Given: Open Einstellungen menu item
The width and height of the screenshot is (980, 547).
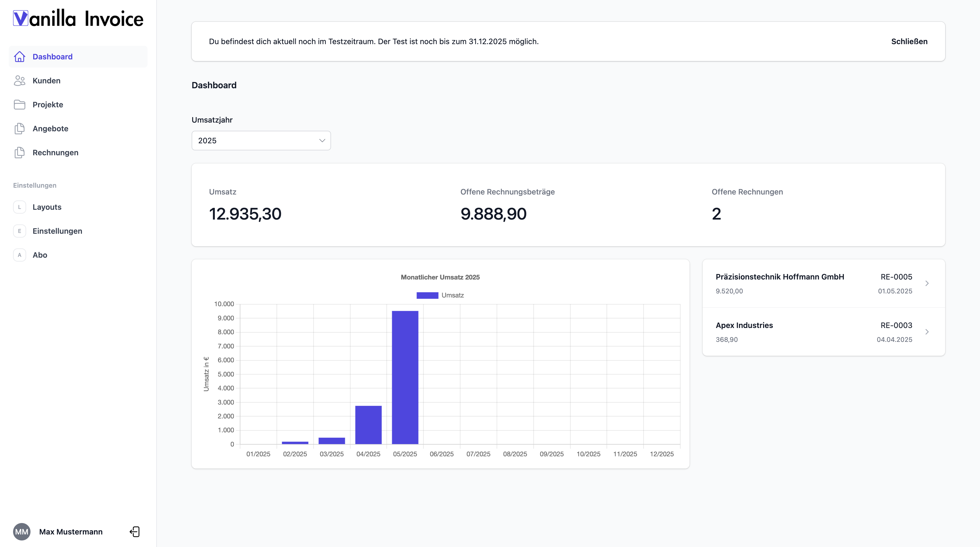Looking at the screenshot, I should (x=57, y=231).
